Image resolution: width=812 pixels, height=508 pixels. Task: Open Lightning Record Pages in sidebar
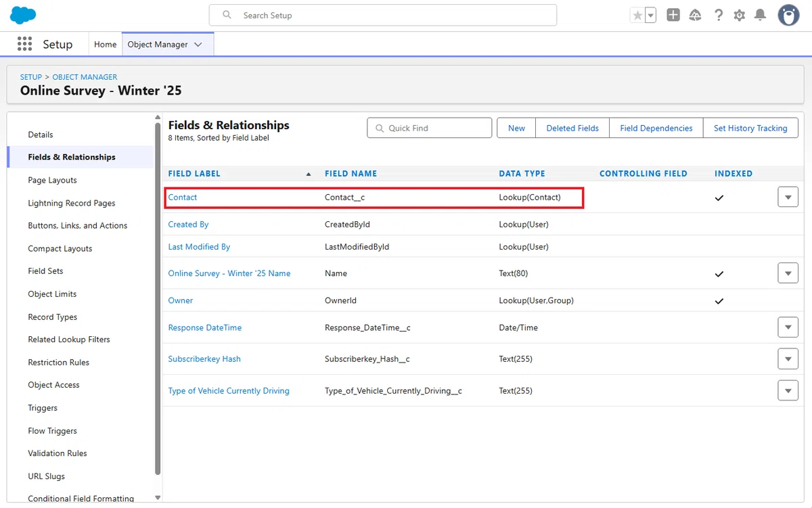click(72, 203)
